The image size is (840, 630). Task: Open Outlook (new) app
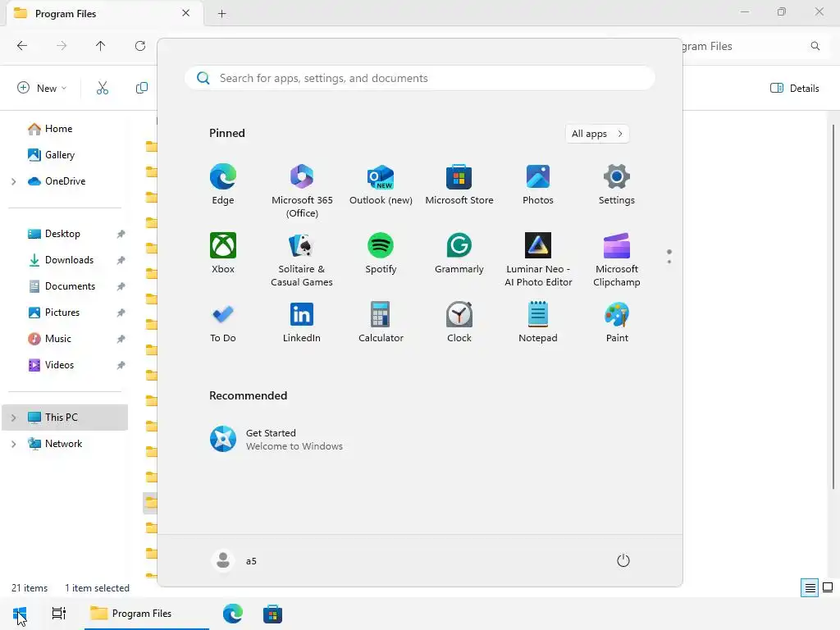tap(381, 185)
